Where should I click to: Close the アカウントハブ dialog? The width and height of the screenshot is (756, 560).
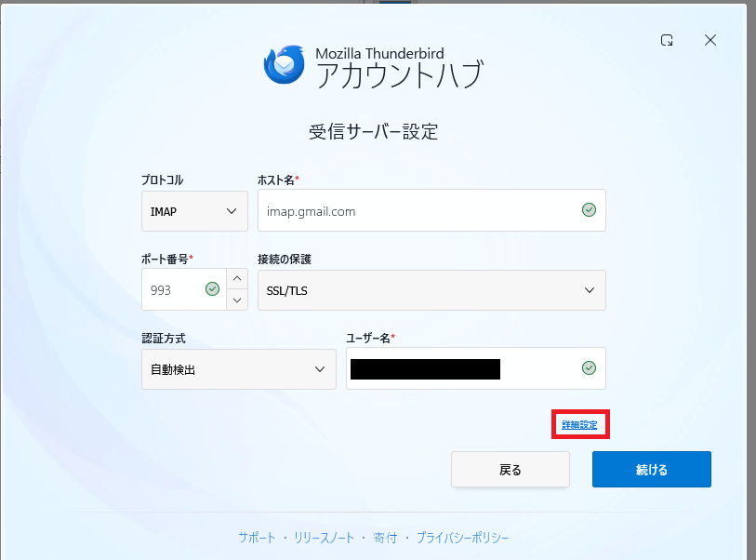pos(710,40)
